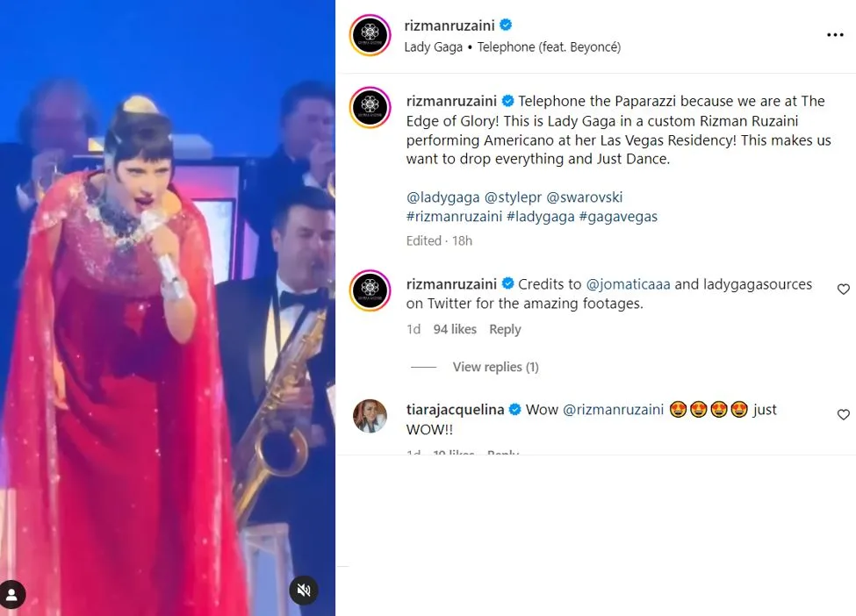Image resolution: width=856 pixels, height=616 pixels.
Task: Open rizmanruzaini profile picture in header
Action: [x=370, y=36]
